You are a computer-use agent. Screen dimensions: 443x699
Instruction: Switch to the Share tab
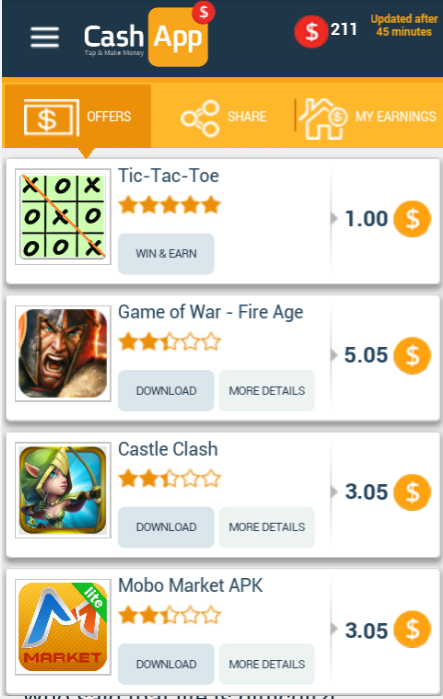point(224,117)
